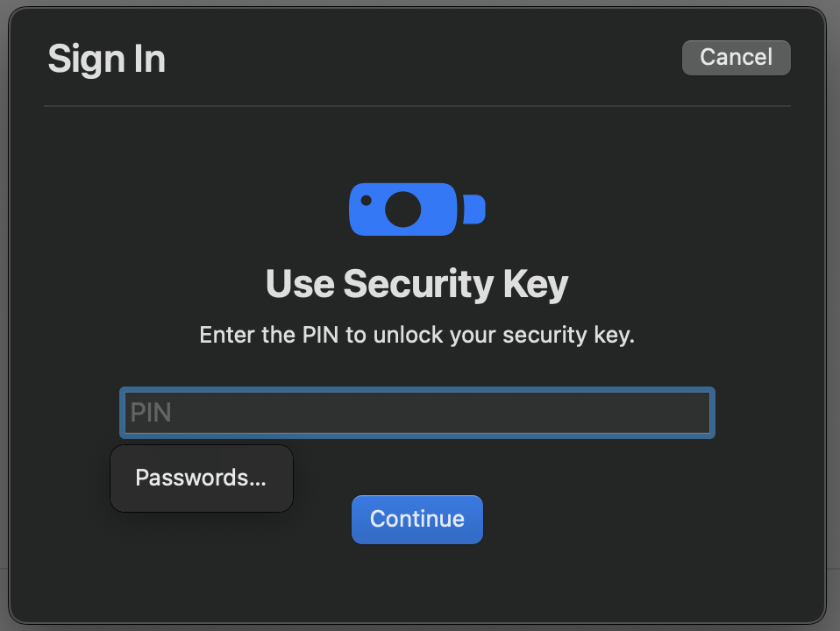Click the Enter the PIN instruction text

point(416,336)
